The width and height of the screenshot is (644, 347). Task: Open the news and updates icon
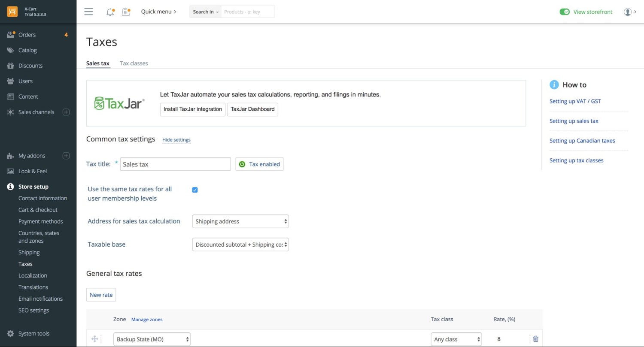click(x=126, y=12)
